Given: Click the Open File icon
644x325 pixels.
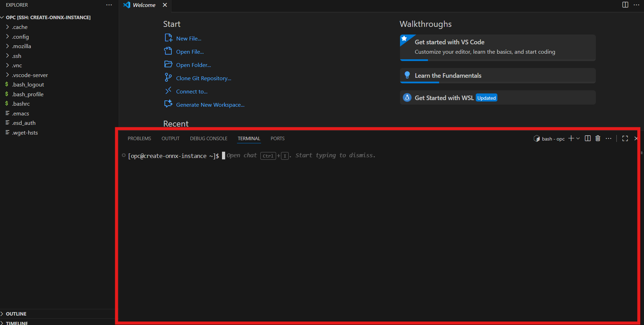Looking at the screenshot, I should (x=168, y=51).
